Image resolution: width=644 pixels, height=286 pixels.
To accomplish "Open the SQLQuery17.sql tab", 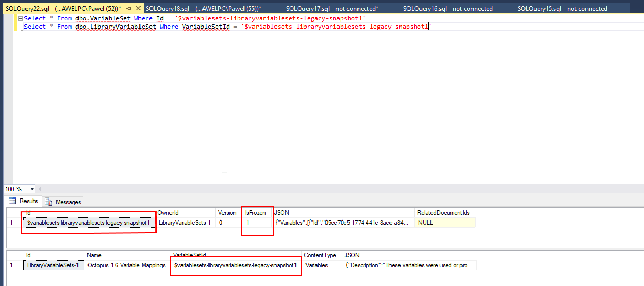I will 332,8.
